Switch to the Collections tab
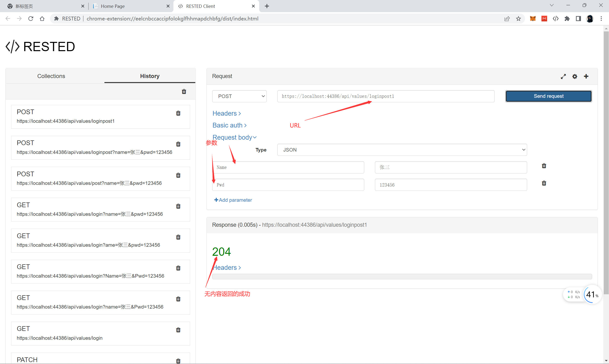609x364 pixels. point(51,76)
